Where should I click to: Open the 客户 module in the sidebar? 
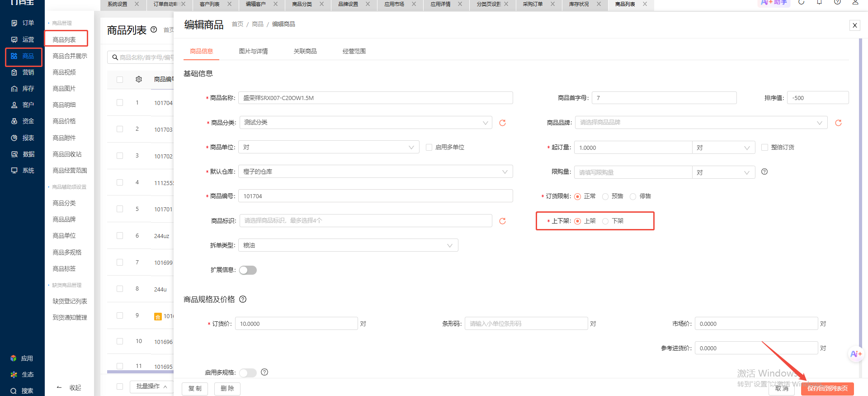click(23, 105)
